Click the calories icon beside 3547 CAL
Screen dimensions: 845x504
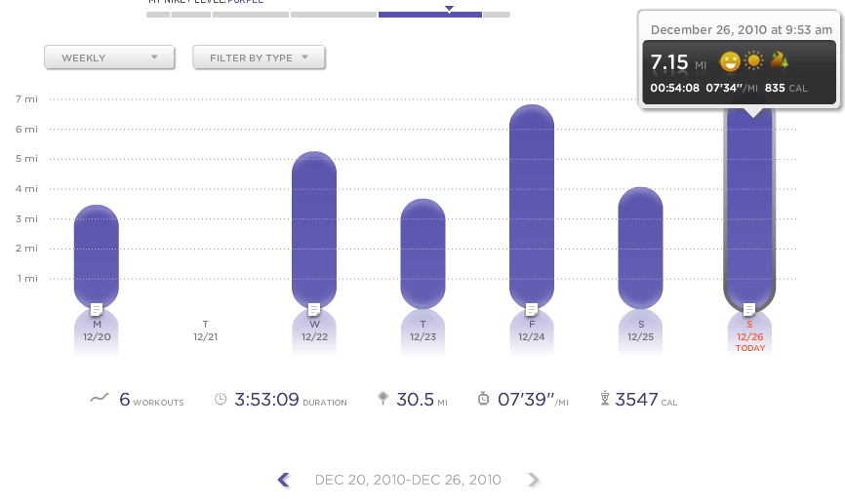[605, 399]
